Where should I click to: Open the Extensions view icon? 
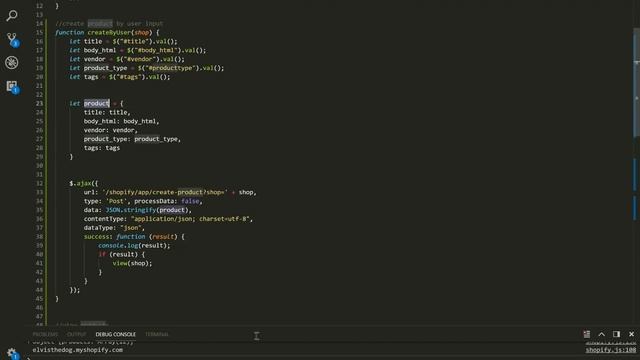(x=12, y=87)
